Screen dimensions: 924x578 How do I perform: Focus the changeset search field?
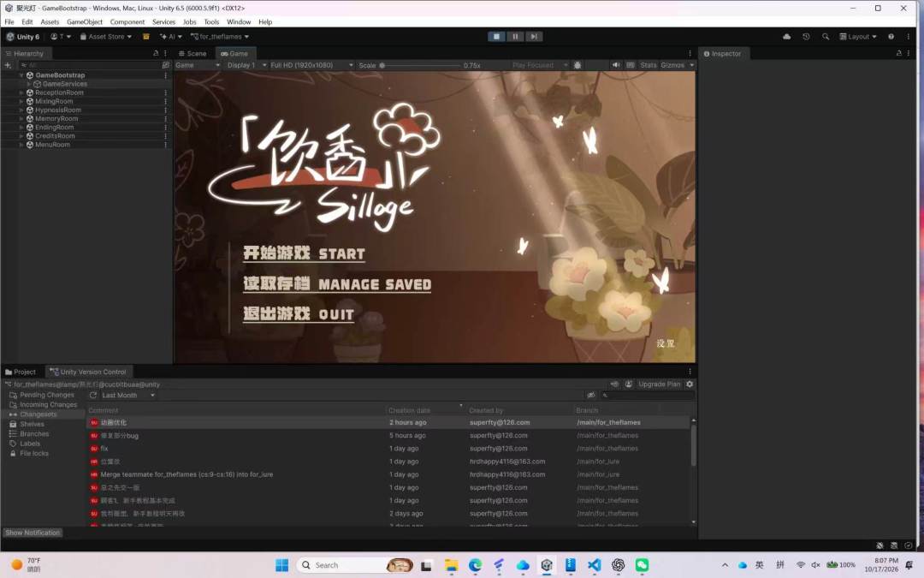[x=647, y=395]
